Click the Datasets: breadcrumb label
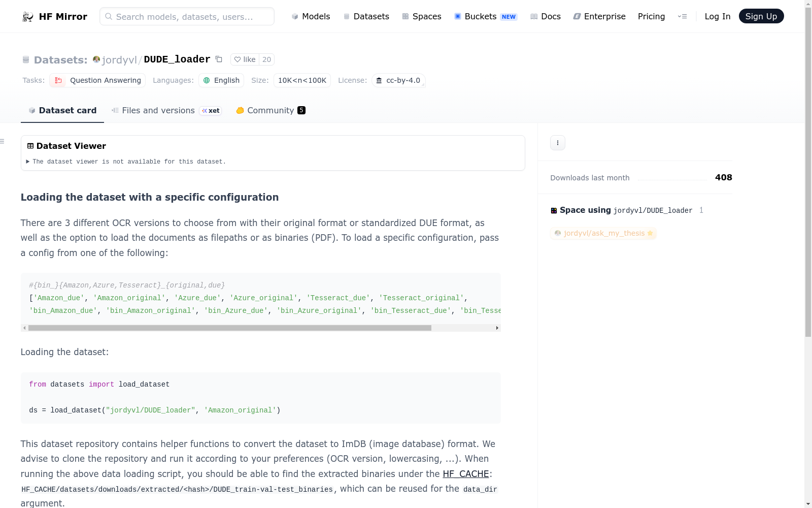 pyautogui.click(x=61, y=60)
